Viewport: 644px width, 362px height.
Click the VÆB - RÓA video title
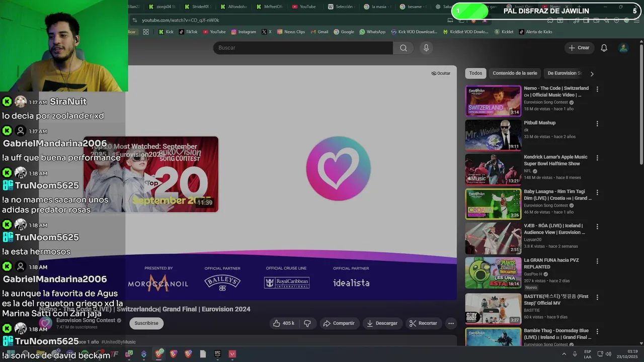pyautogui.click(x=553, y=229)
